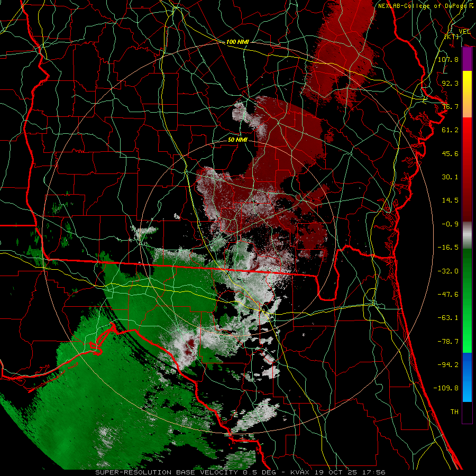Viewport: 476px width, 476px height.
Task: Click the -47.6 scale value
Action: click(x=448, y=295)
